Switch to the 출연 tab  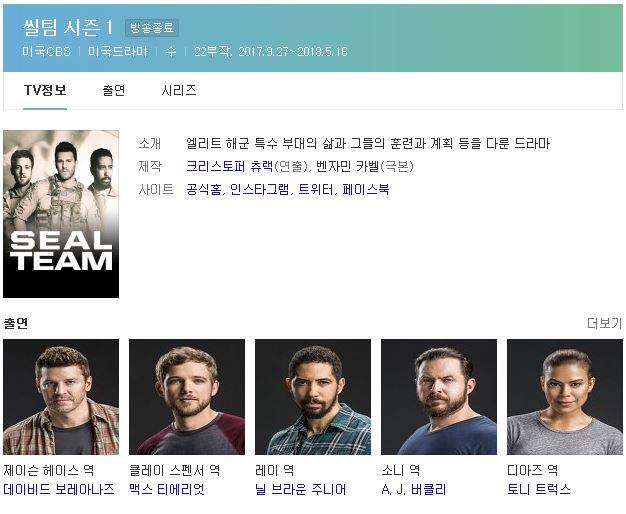pyautogui.click(x=114, y=90)
